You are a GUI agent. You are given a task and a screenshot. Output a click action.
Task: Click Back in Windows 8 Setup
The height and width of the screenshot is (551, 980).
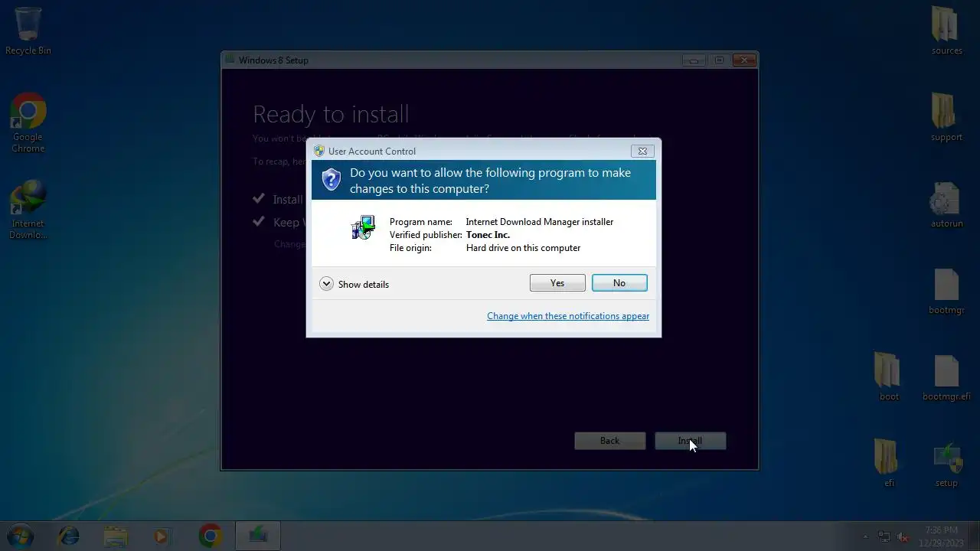pos(610,441)
